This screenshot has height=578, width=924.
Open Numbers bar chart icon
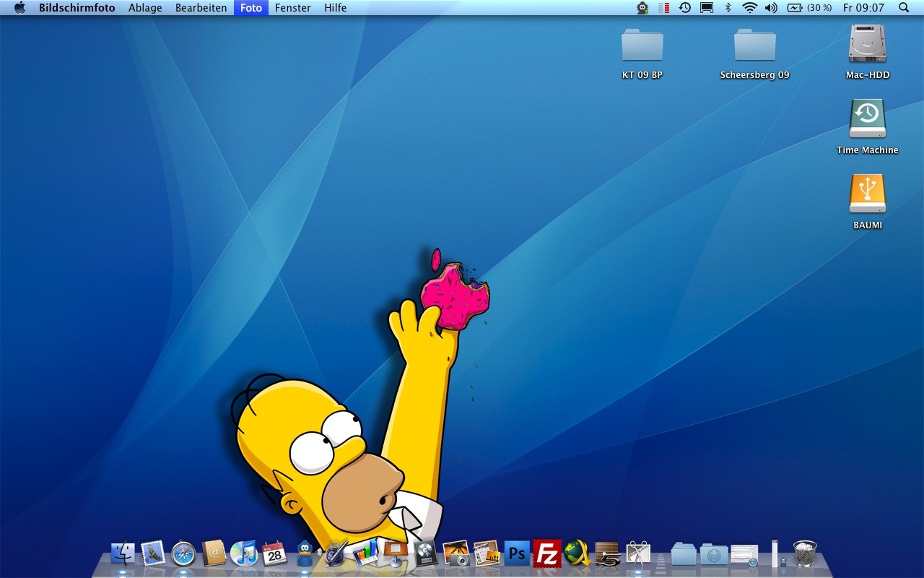[366, 554]
